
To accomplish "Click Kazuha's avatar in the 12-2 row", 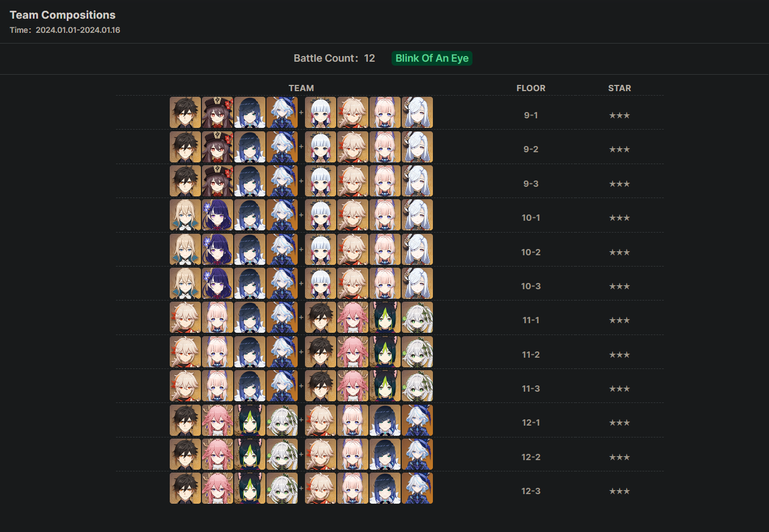I will 320,454.
